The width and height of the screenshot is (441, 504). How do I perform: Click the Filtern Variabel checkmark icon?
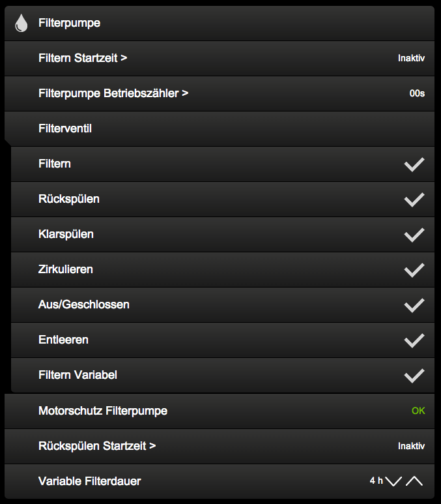(x=414, y=376)
